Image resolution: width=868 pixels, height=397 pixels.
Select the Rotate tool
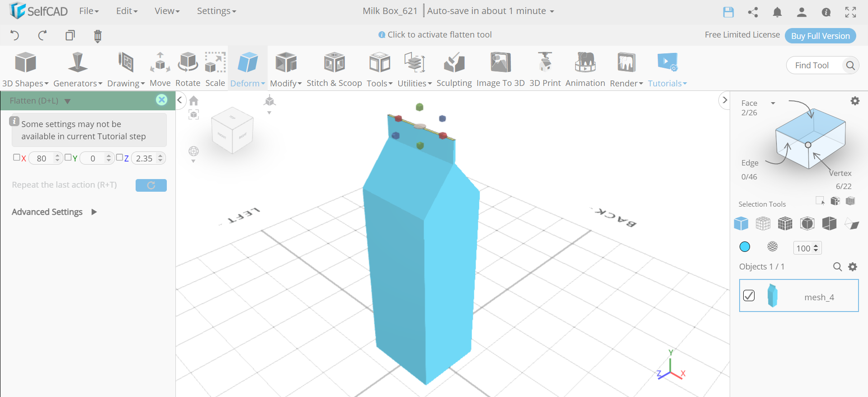[x=188, y=69]
